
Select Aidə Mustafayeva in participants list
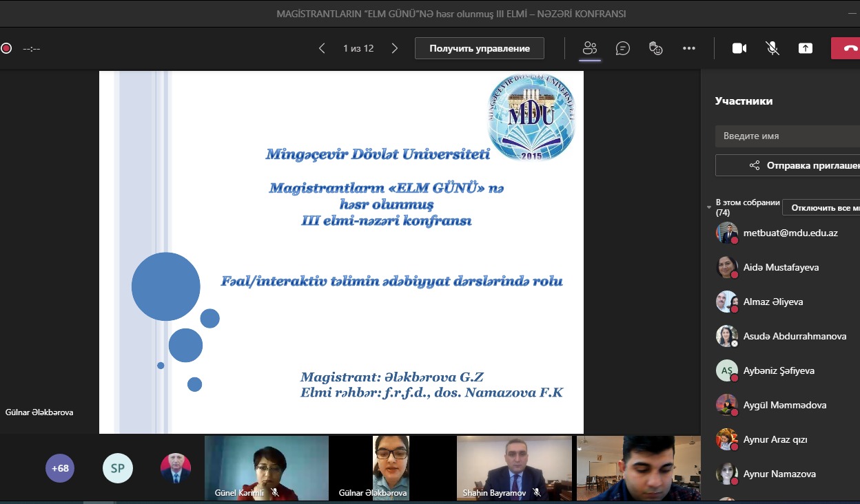click(781, 267)
